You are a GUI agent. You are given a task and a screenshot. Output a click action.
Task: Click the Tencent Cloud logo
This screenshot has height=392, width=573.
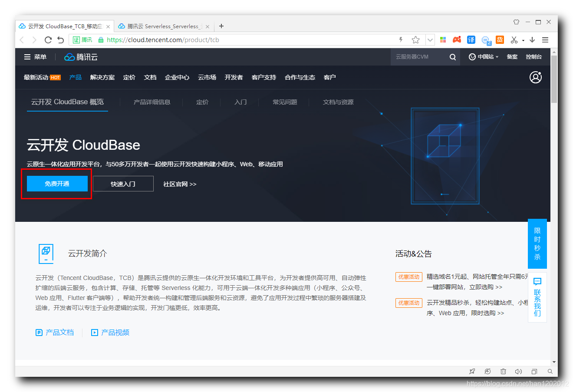tap(81, 57)
